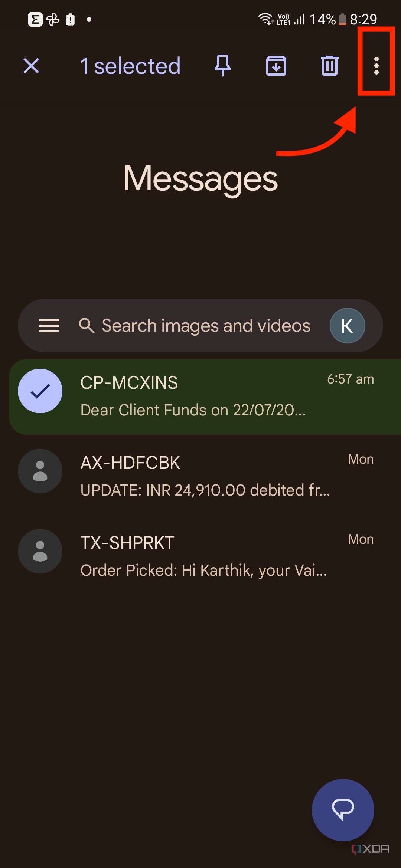Archive the selected conversation
Screen dimensions: 401x868
pyautogui.click(x=276, y=66)
